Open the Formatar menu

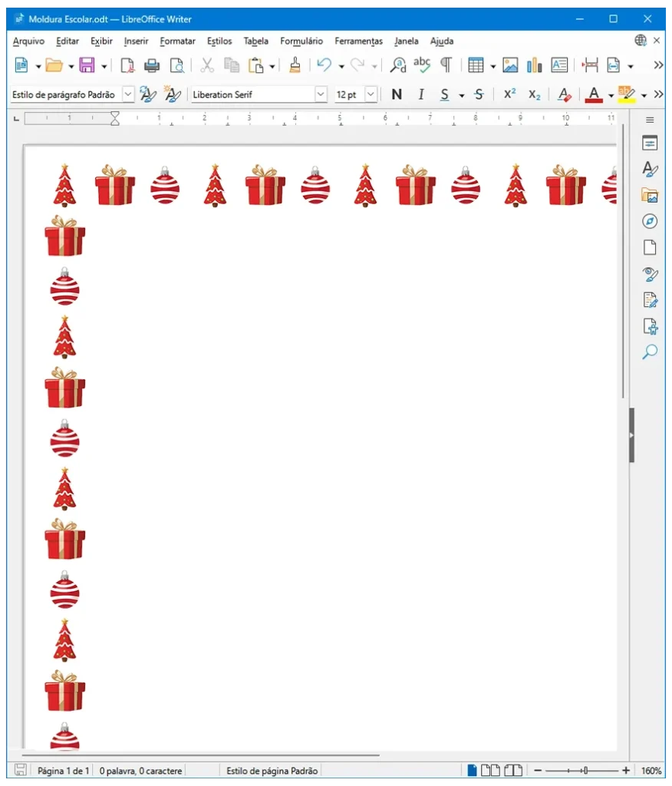[x=177, y=41]
